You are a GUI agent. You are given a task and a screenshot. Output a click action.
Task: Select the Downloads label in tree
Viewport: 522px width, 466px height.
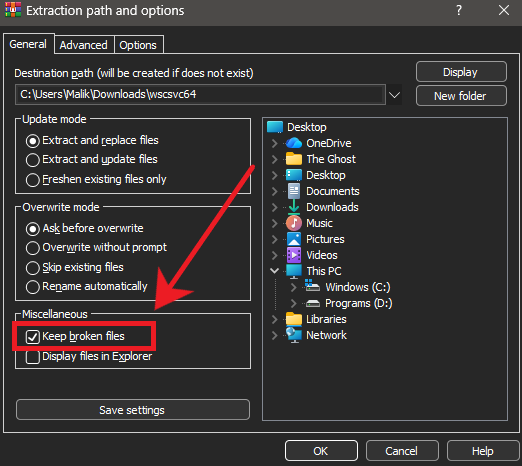point(332,207)
